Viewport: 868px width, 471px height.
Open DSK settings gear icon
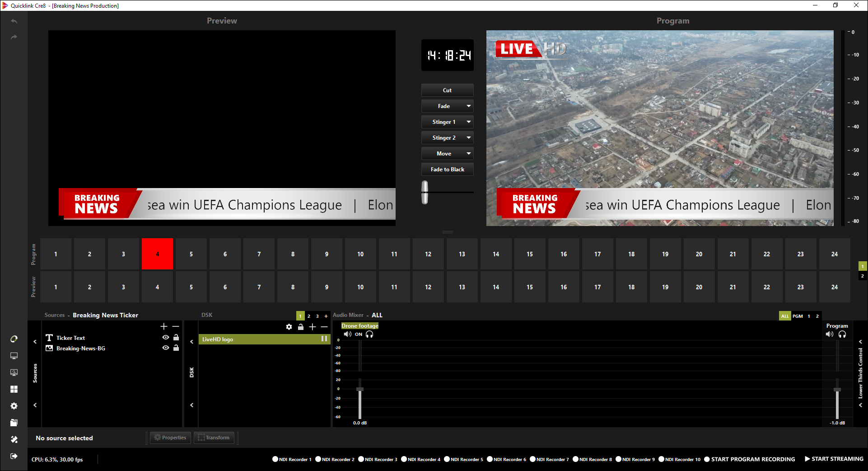pos(289,327)
